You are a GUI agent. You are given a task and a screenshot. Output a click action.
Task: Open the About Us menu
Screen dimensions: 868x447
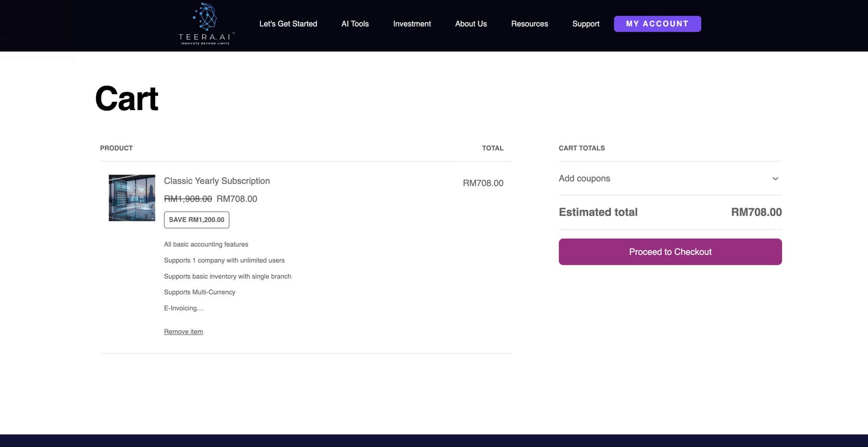pyautogui.click(x=470, y=24)
